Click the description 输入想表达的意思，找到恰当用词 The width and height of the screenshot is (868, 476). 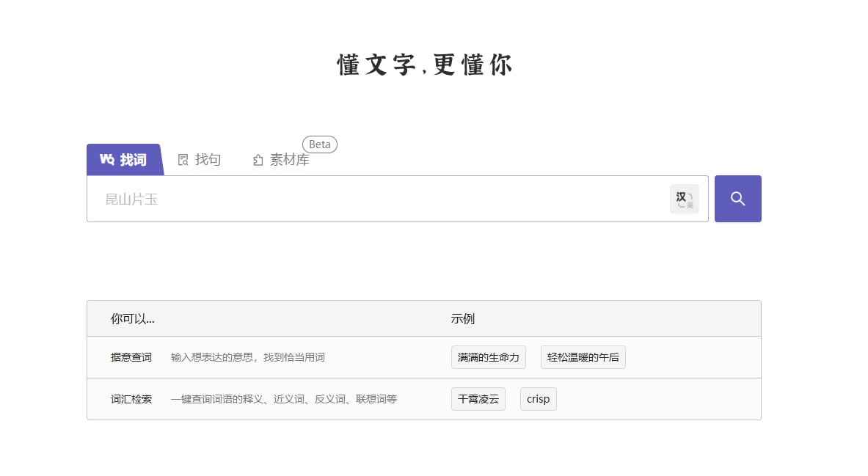pos(247,358)
